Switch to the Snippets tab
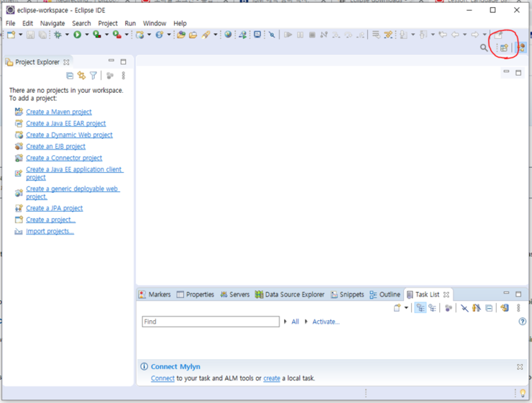The width and height of the screenshot is (532, 403). [x=347, y=294]
